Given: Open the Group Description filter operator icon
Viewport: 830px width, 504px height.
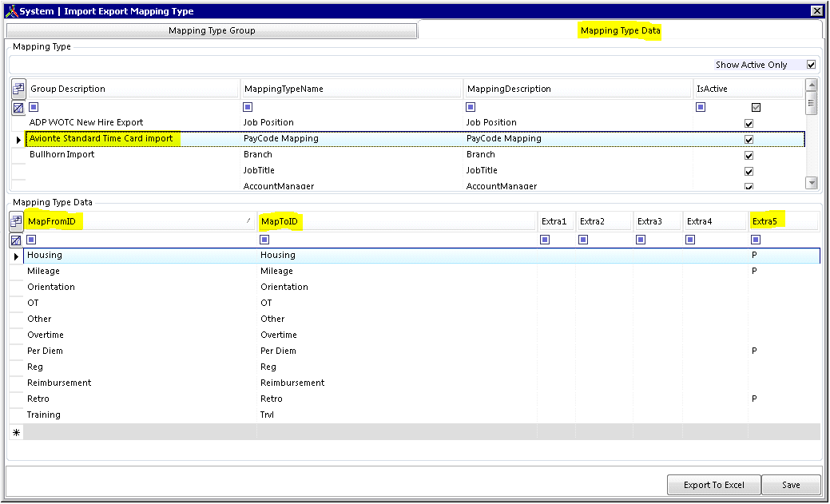Looking at the screenshot, I should [34, 108].
